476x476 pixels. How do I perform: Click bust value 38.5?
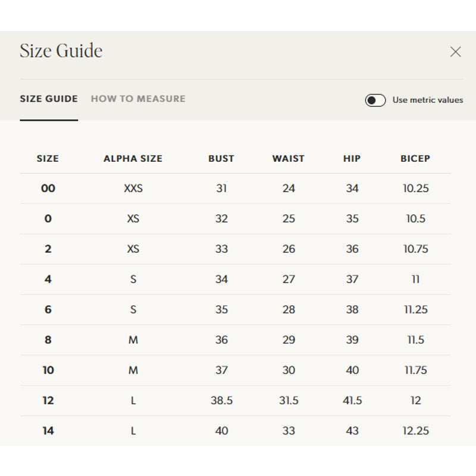[221, 400]
